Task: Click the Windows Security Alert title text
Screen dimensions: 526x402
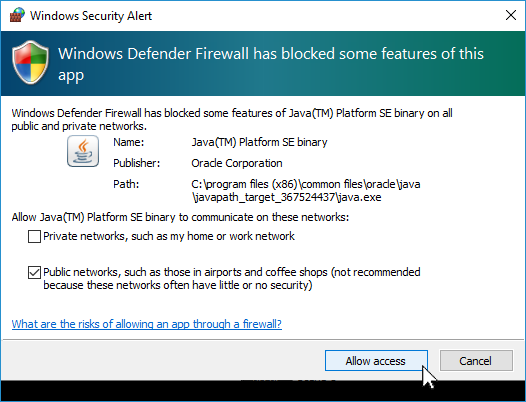Action: (x=91, y=16)
